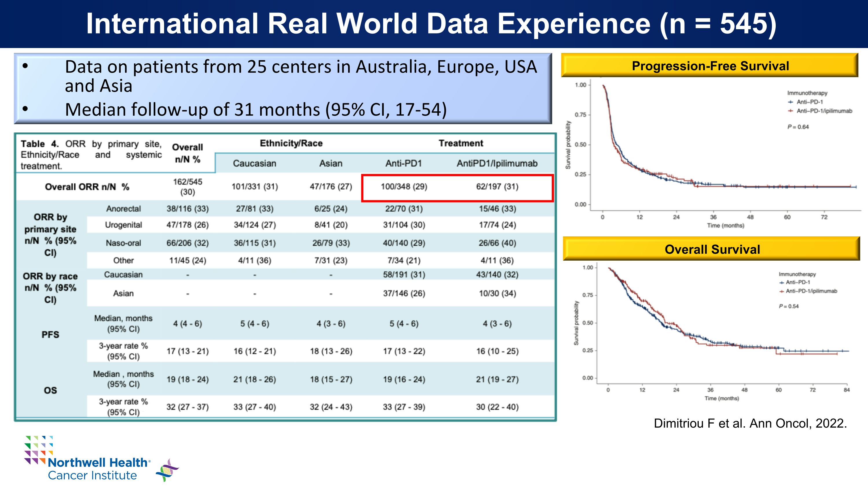Select the 'Progression-Free Survival' yellow banner
This screenshot has width=868, height=488.
tap(710, 65)
